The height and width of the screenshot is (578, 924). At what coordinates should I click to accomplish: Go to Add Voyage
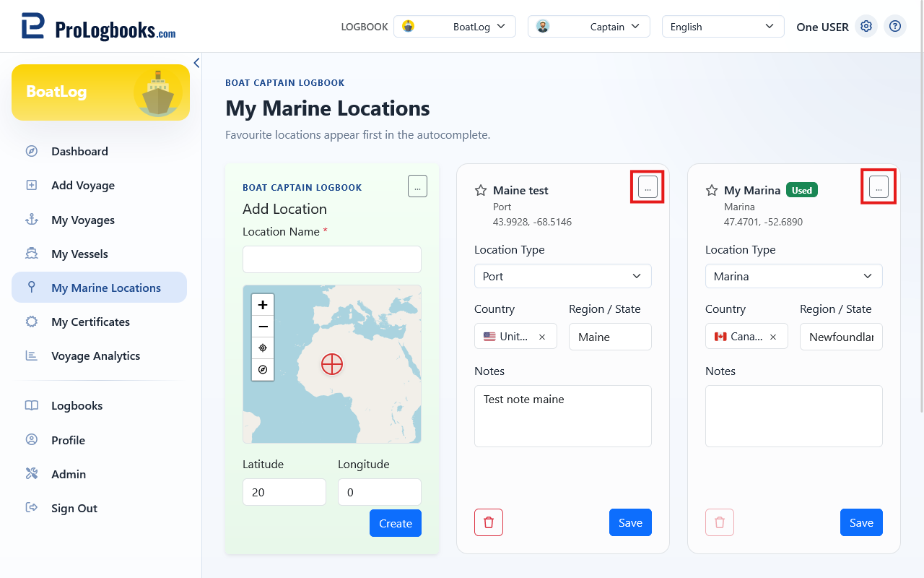click(99, 185)
